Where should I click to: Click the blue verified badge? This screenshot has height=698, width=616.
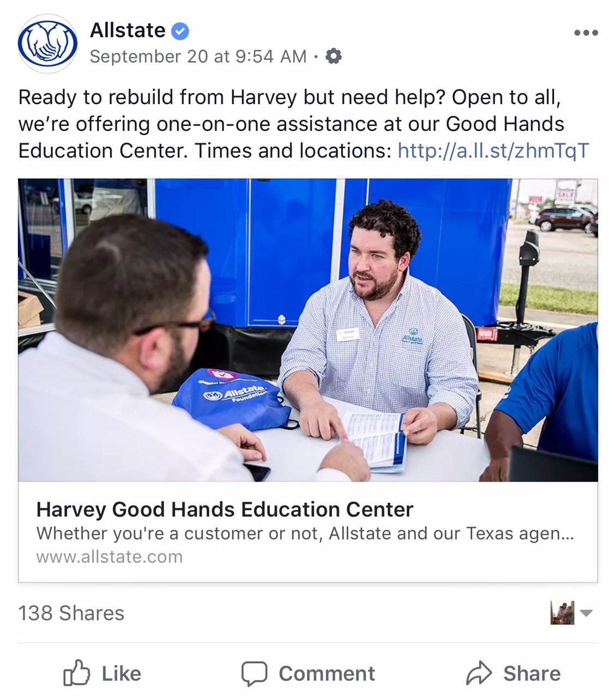coord(180,31)
